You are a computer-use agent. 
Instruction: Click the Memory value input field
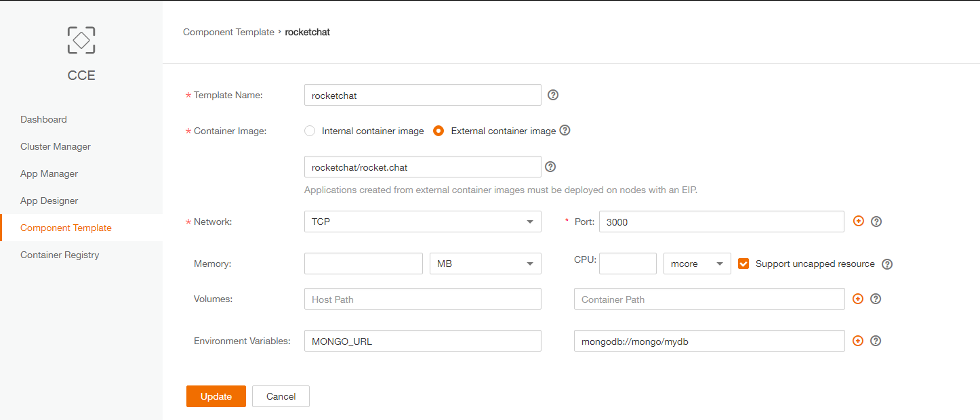point(363,264)
